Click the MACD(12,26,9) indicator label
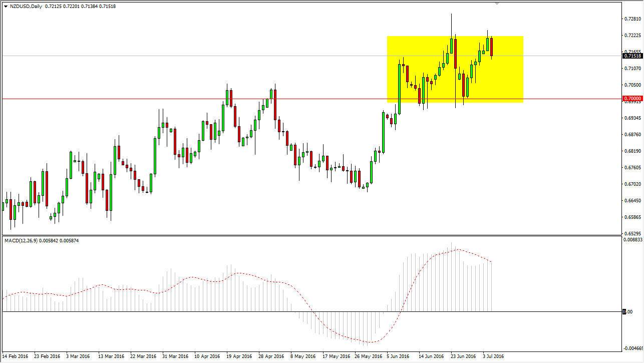 [23, 240]
